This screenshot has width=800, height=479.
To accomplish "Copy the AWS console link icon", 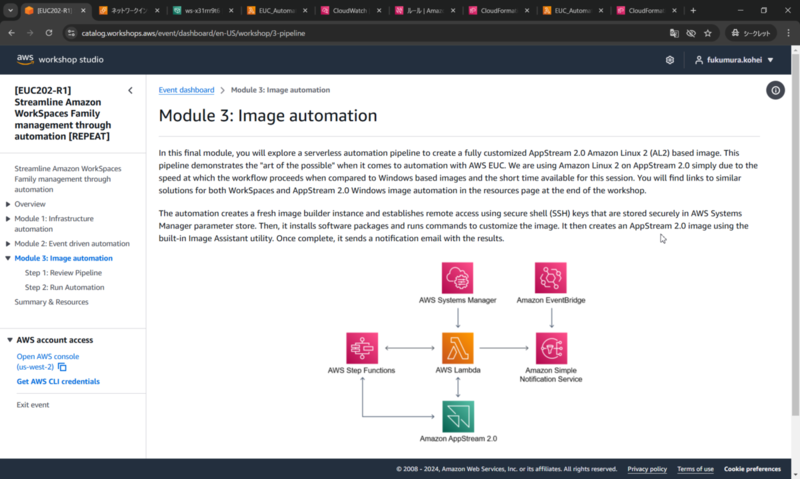I will (x=62, y=367).
